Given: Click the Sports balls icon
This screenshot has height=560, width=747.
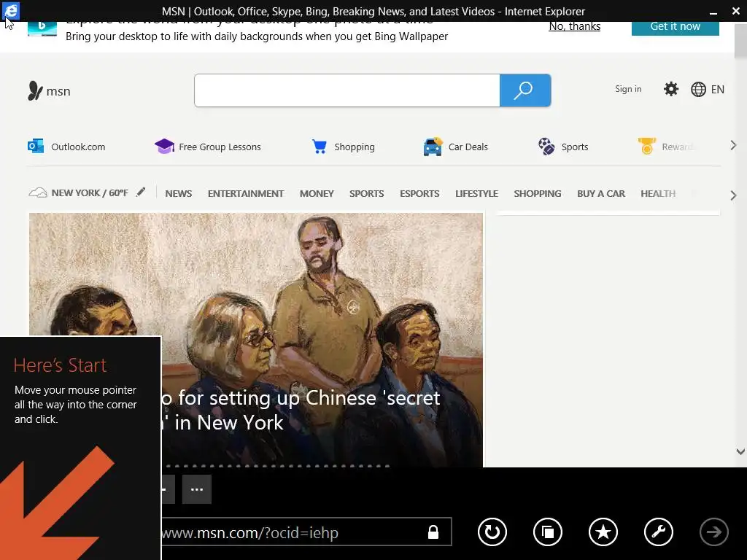Looking at the screenshot, I should coord(546,146).
